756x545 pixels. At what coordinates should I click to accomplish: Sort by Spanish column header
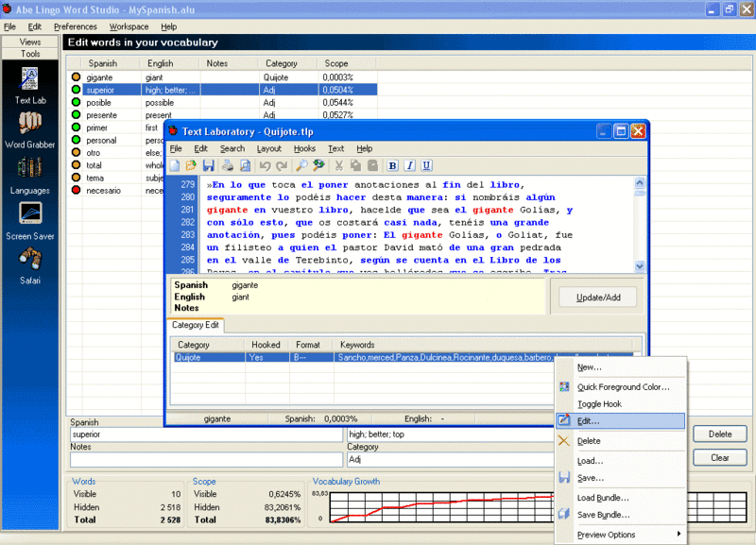(111, 63)
